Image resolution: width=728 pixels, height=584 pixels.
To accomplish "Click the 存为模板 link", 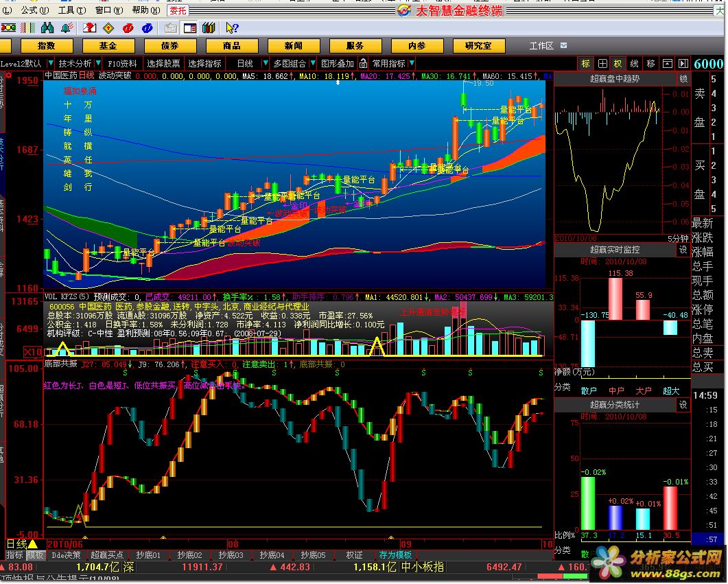I will click(395, 556).
